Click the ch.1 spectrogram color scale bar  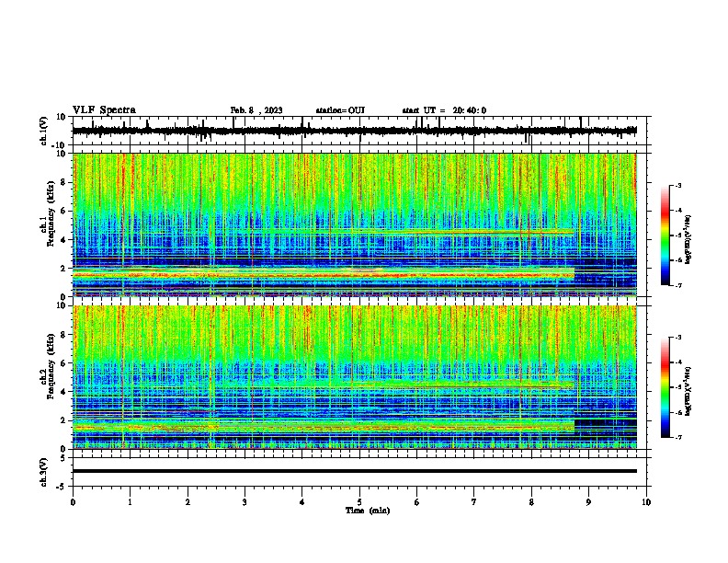[x=665, y=236]
